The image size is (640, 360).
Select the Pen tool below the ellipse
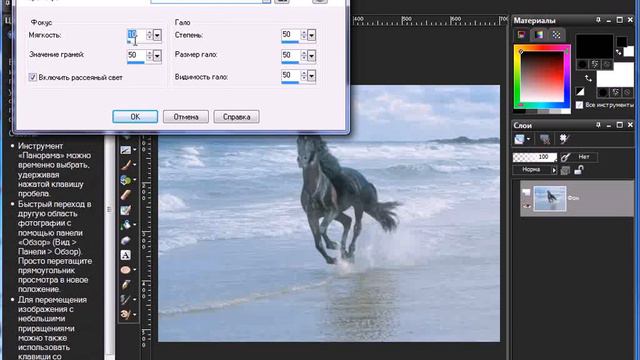click(x=126, y=284)
